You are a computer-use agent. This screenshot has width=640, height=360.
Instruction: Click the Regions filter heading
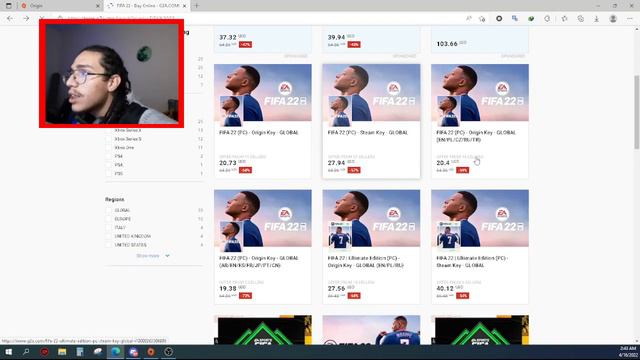click(x=115, y=200)
